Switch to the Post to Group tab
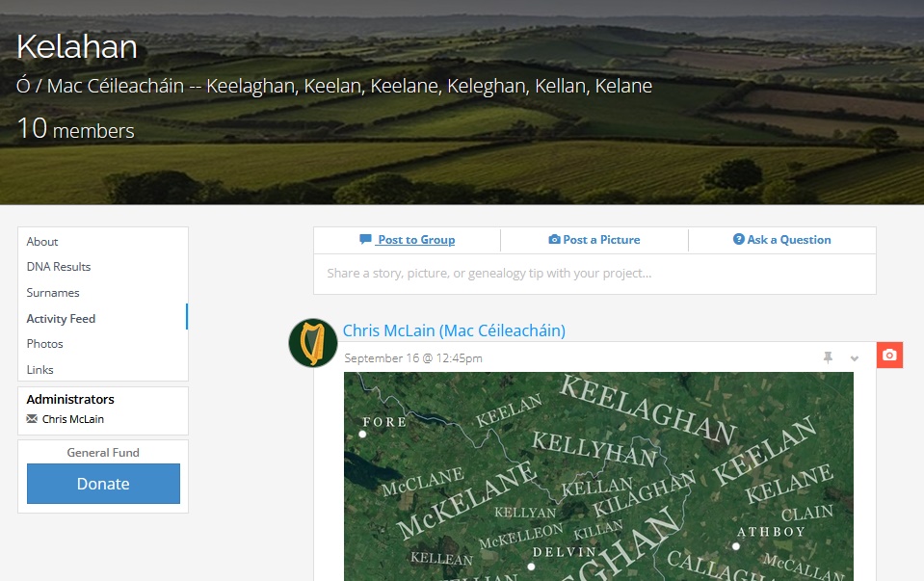924x581 pixels. pos(408,240)
